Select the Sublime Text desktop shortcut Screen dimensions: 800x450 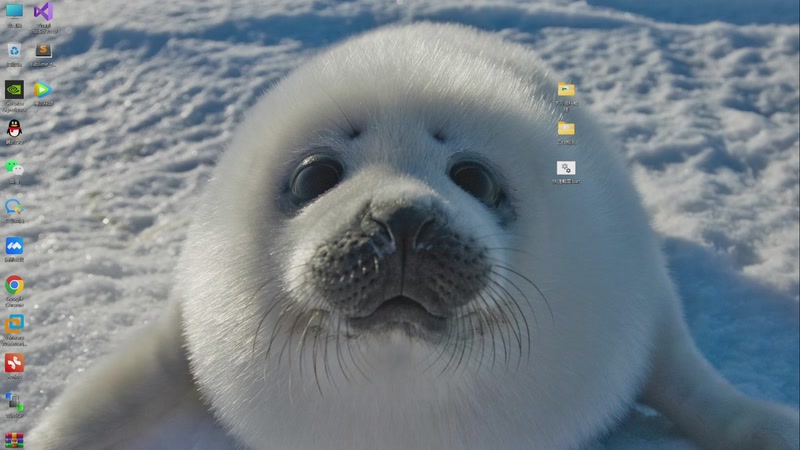click(43, 50)
